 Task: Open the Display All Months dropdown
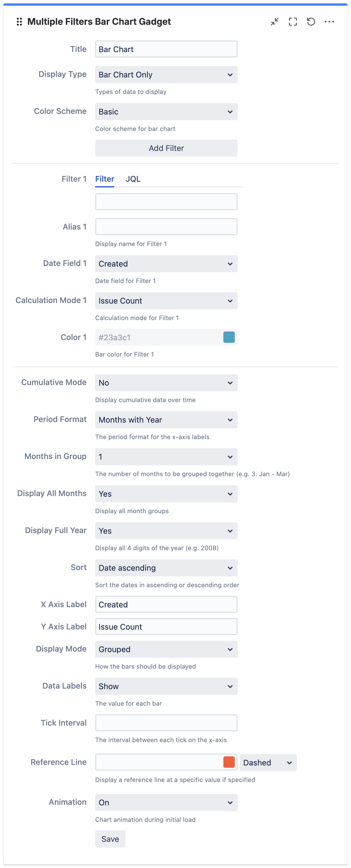click(166, 494)
